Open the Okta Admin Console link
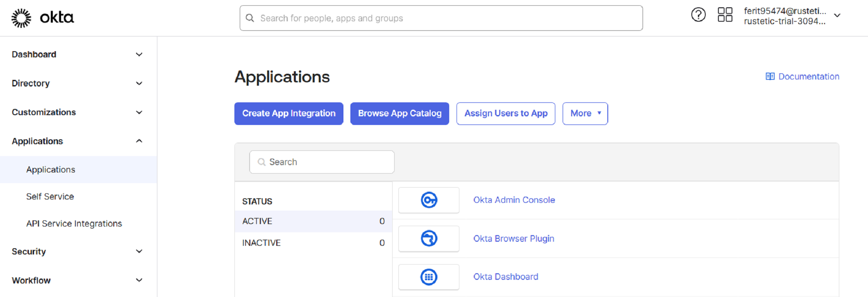 click(514, 200)
